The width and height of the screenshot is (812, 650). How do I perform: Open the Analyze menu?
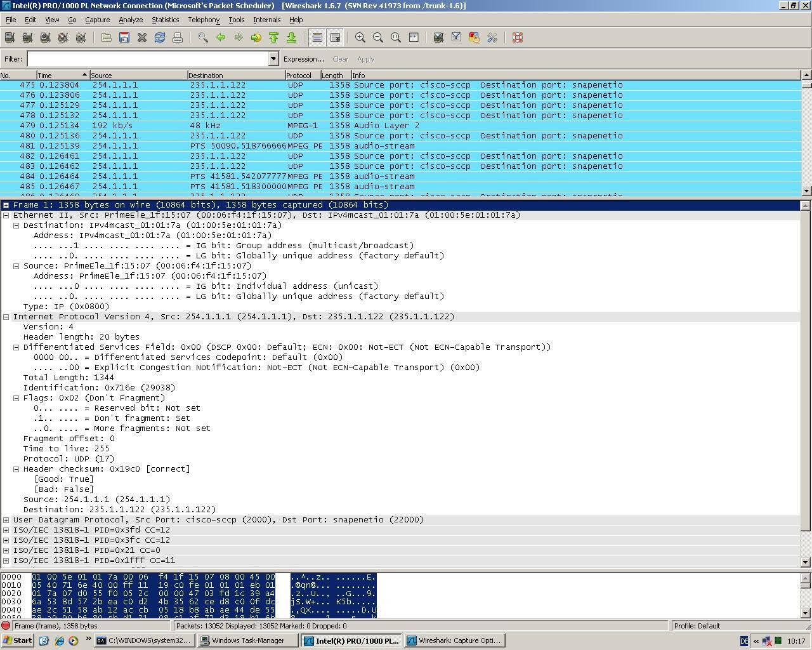point(131,20)
